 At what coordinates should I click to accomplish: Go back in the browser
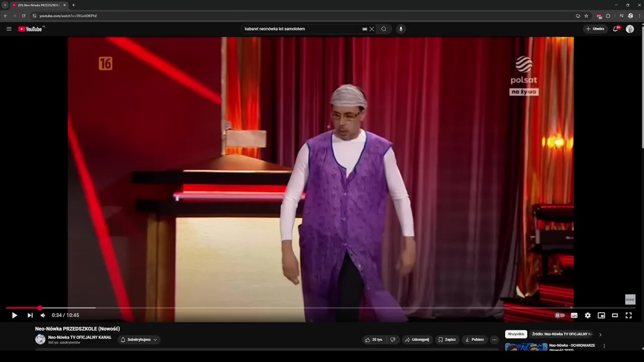(6, 16)
